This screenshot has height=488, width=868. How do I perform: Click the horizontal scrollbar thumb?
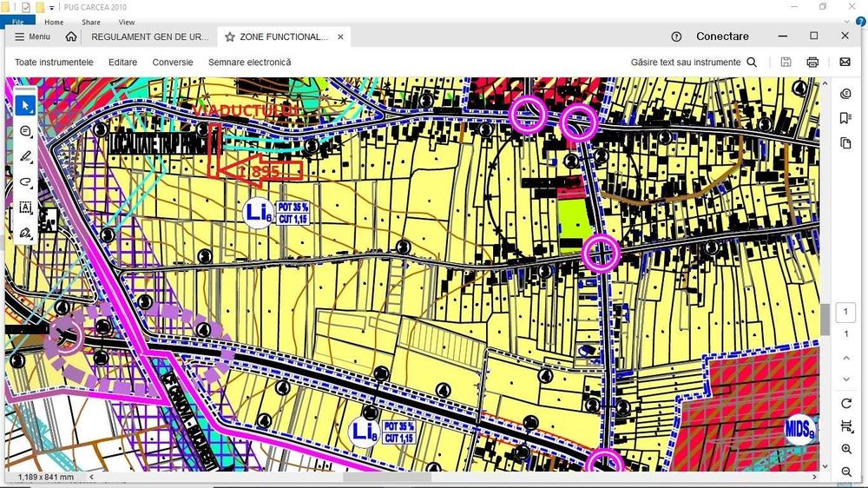click(x=387, y=477)
